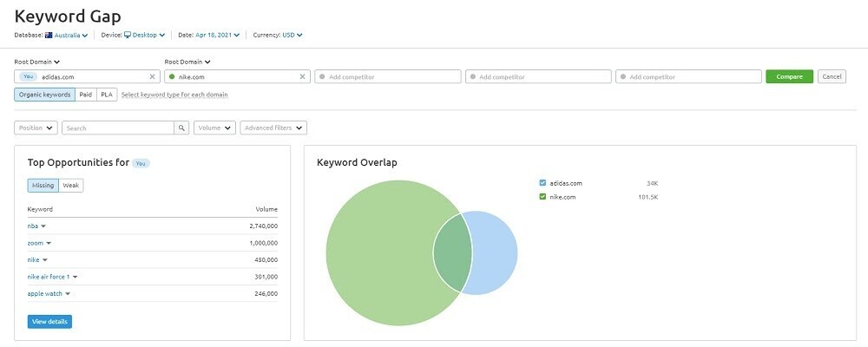Open the Desktop device dropdown
This screenshot has height=347, width=868.
coord(148,35)
